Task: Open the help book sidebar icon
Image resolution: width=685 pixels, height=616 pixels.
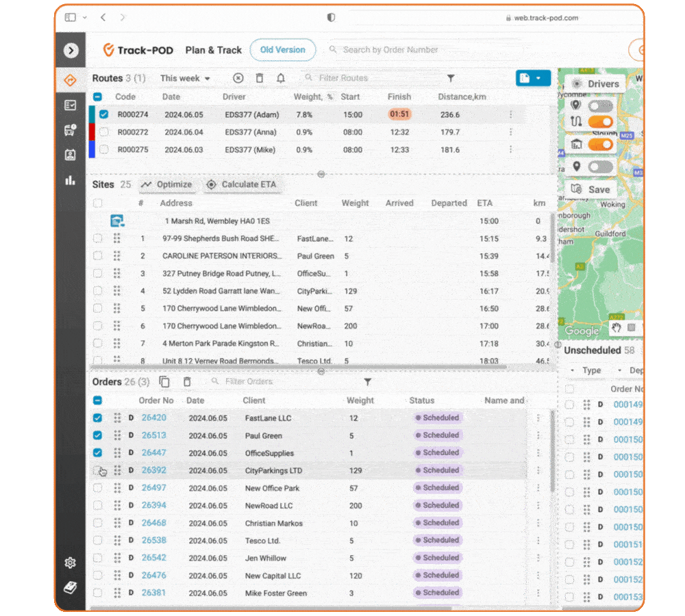Action: pyautogui.click(x=71, y=588)
